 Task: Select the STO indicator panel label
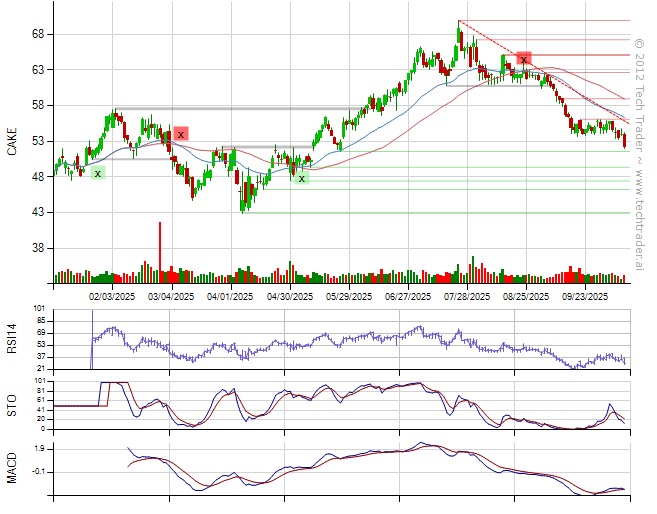(x=12, y=404)
